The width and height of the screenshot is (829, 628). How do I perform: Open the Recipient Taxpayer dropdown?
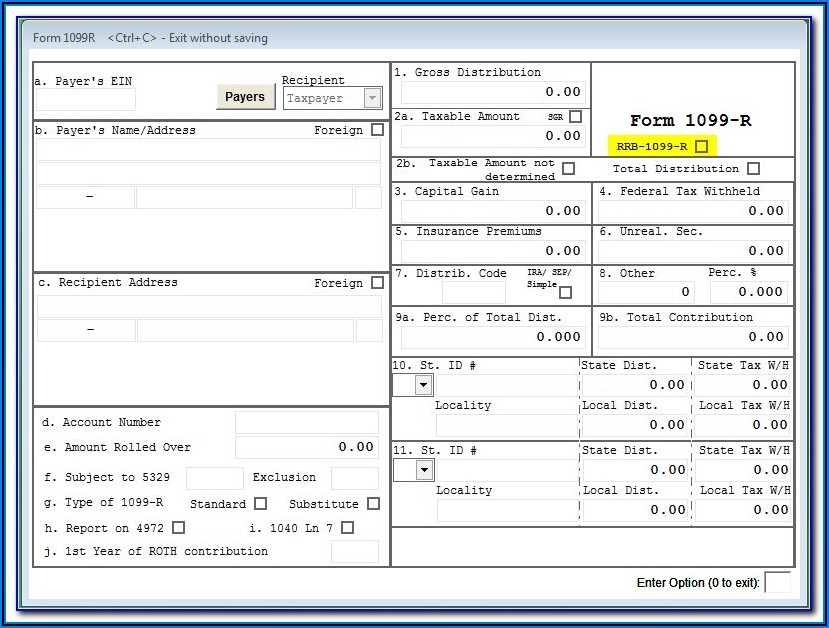coord(372,98)
